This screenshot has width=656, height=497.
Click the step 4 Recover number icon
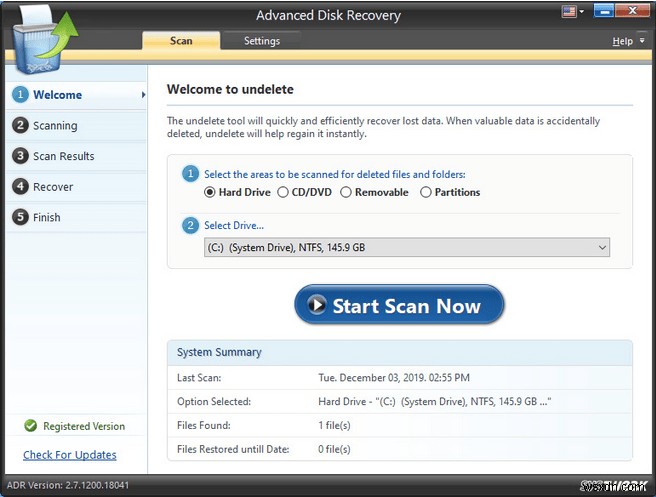click(x=20, y=187)
